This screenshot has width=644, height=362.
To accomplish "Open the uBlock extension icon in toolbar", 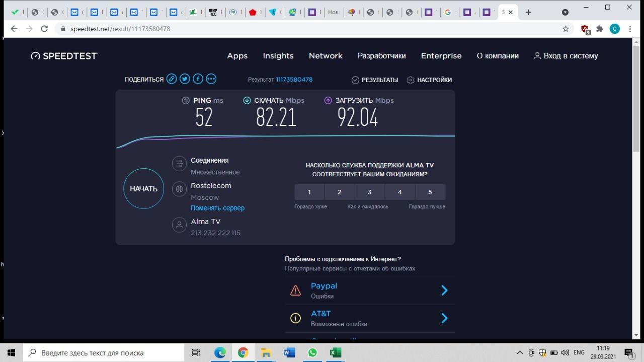I will tap(585, 29).
